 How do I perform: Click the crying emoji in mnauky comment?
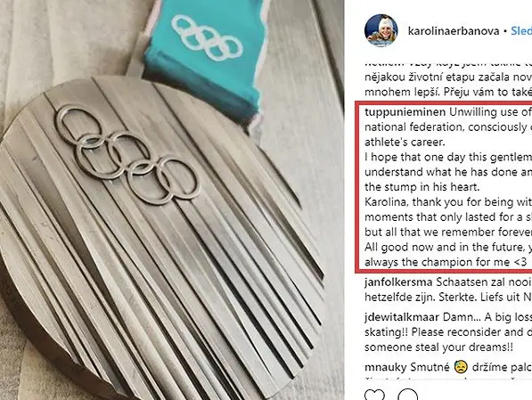461,367
